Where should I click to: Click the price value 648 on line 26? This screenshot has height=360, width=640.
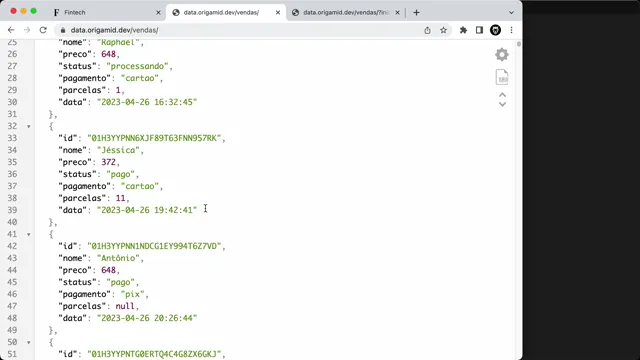[x=109, y=54]
